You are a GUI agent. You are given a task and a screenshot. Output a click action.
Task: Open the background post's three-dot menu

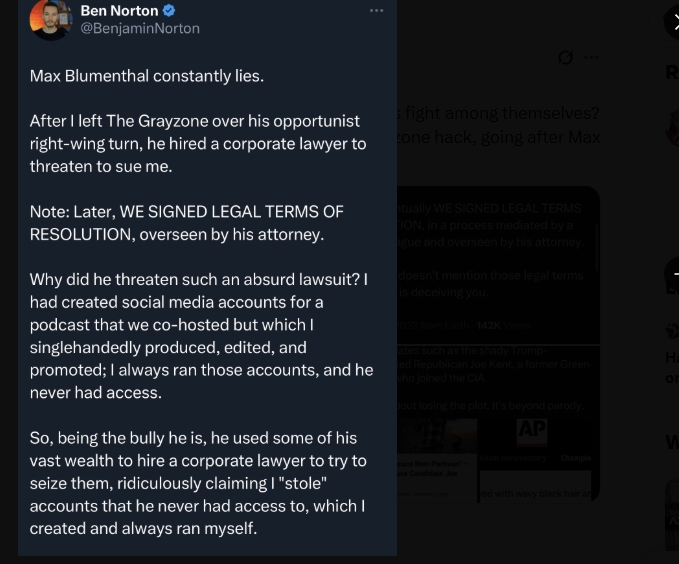(x=591, y=58)
